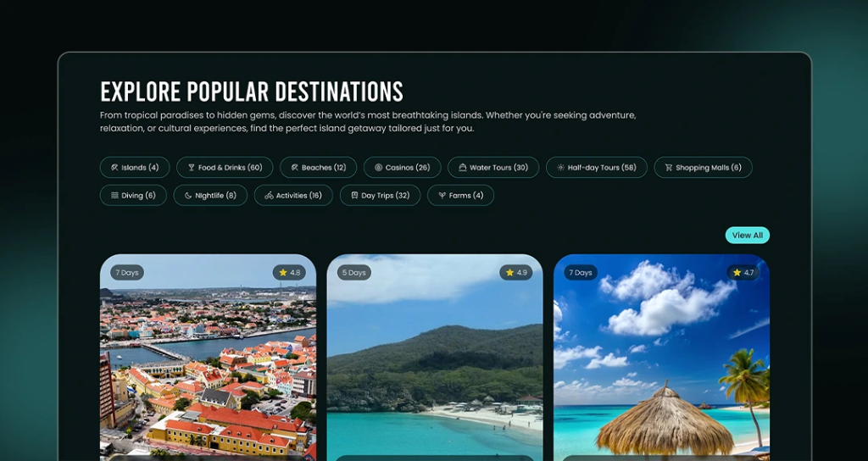Click the bicycle icon beside Activities
This screenshot has width=868, height=461.
point(269,196)
